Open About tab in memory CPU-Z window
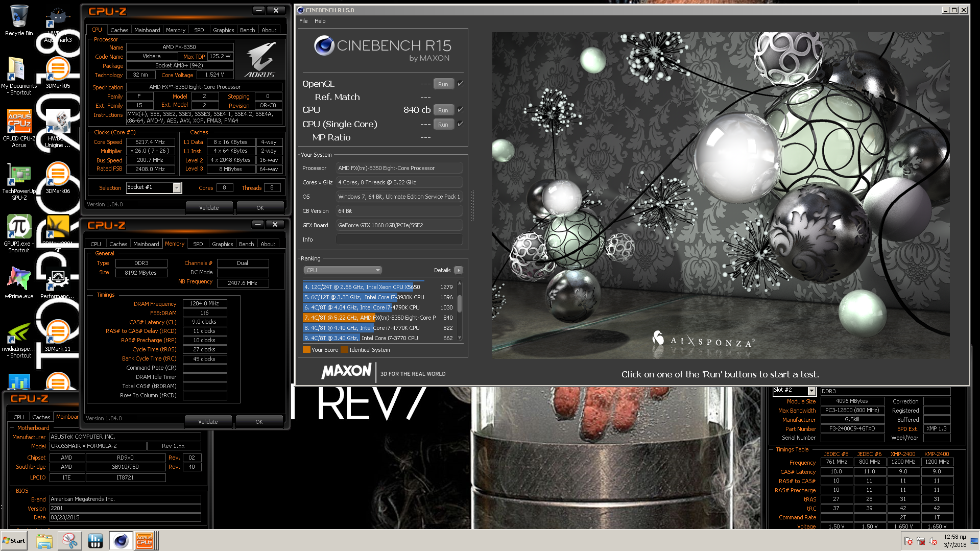The height and width of the screenshot is (551, 980). coord(268,244)
